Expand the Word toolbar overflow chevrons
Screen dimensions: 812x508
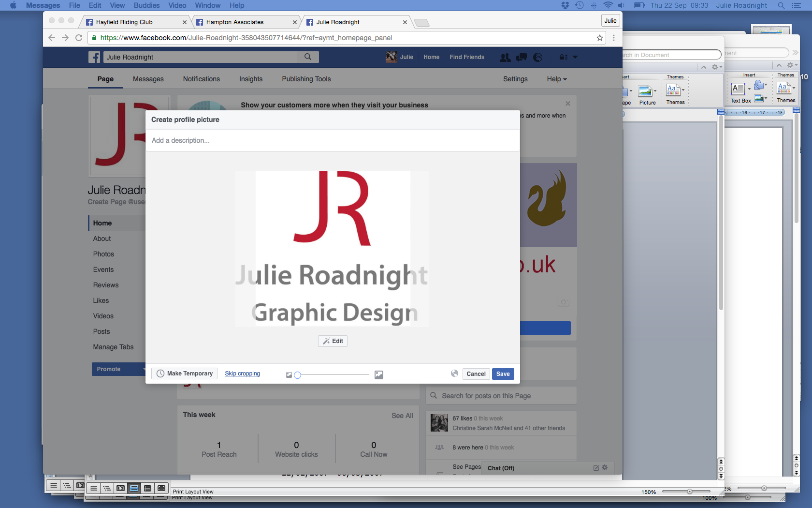795,52
